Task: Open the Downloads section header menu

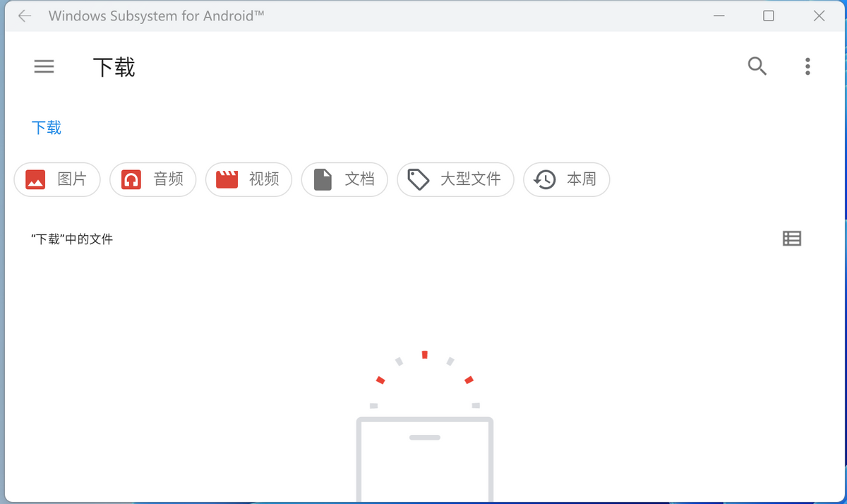Action: pyautogui.click(x=807, y=66)
